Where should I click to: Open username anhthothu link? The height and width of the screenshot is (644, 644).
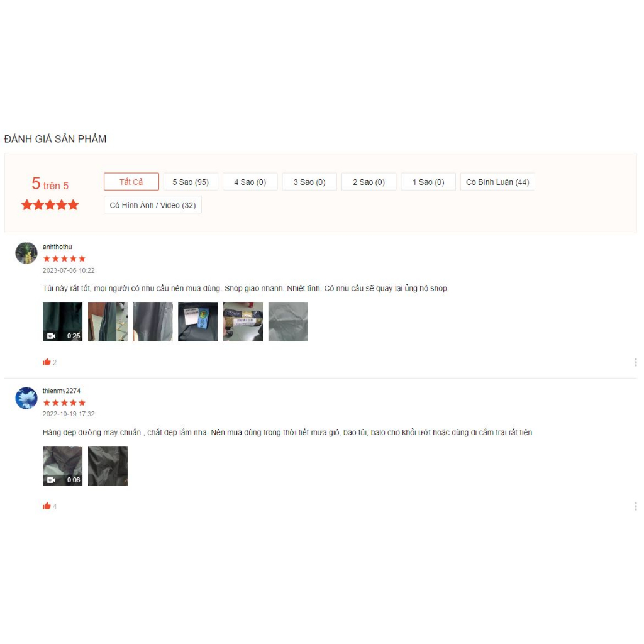click(57, 247)
